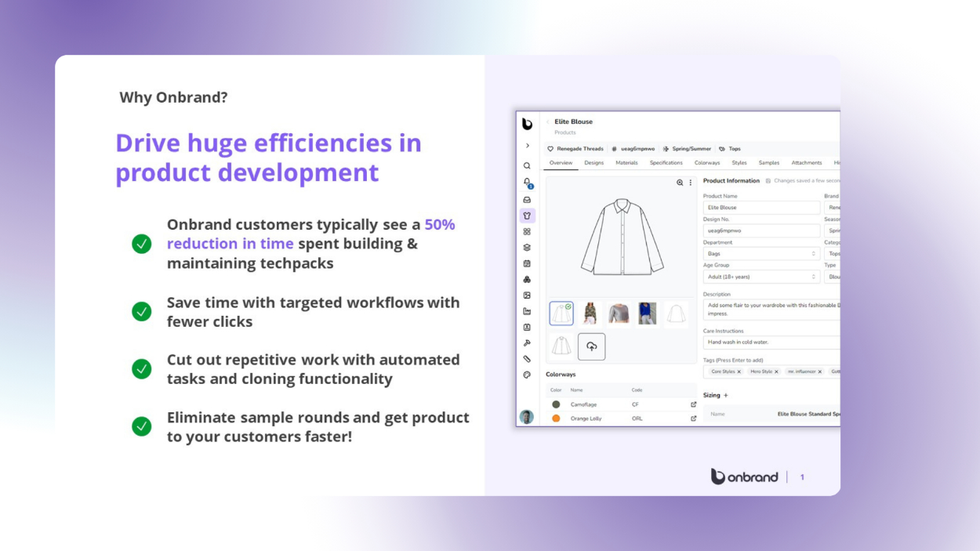Screen dimensions: 980x551
Task: Click the ueag6mpnwo design number chip
Action: tap(633, 149)
